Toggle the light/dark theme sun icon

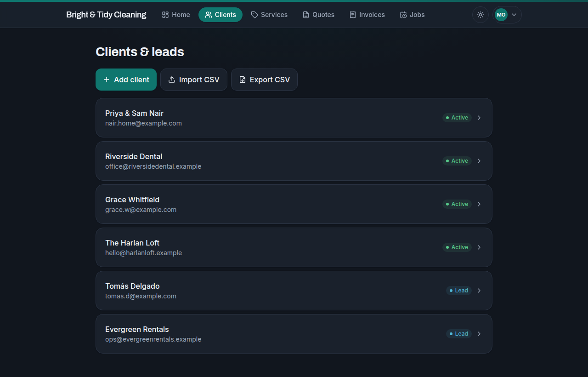pos(481,15)
